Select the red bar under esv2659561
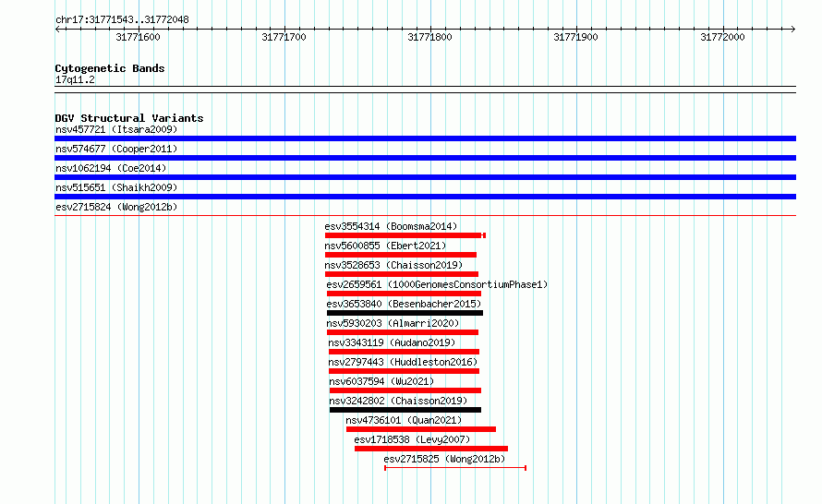The image size is (822, 504). [x=404, y=294]
